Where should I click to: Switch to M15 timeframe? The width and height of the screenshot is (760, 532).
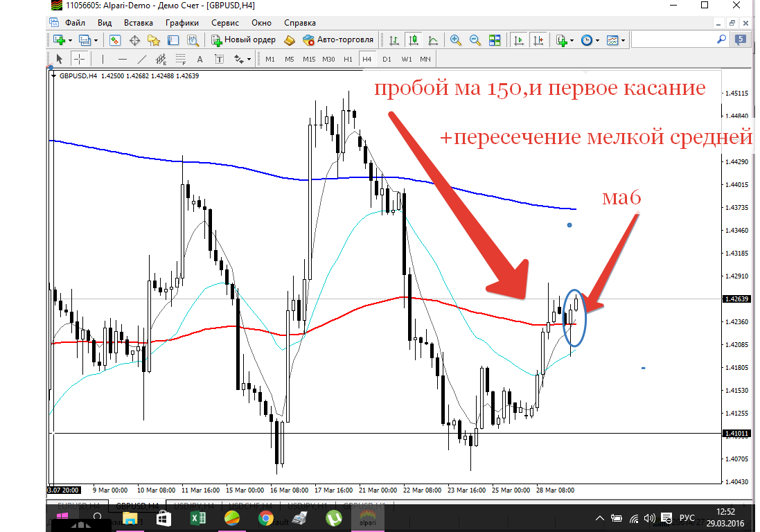[x=309, y=59]
